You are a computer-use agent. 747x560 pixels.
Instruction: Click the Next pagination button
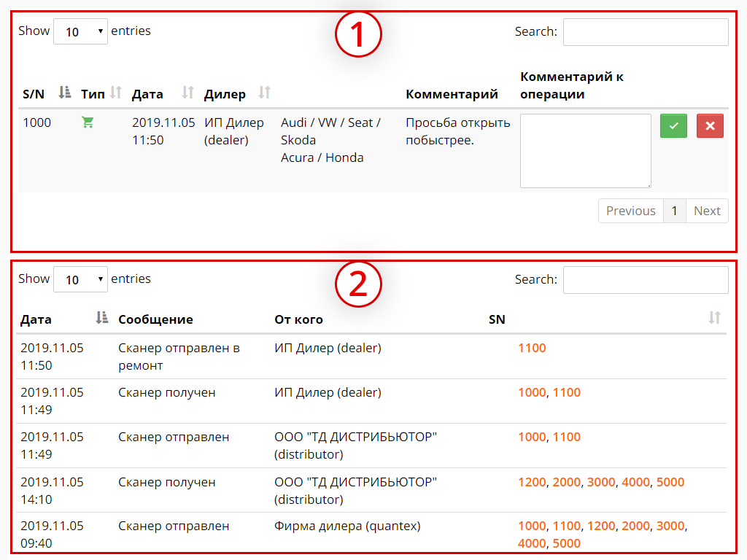click(707, 211)
